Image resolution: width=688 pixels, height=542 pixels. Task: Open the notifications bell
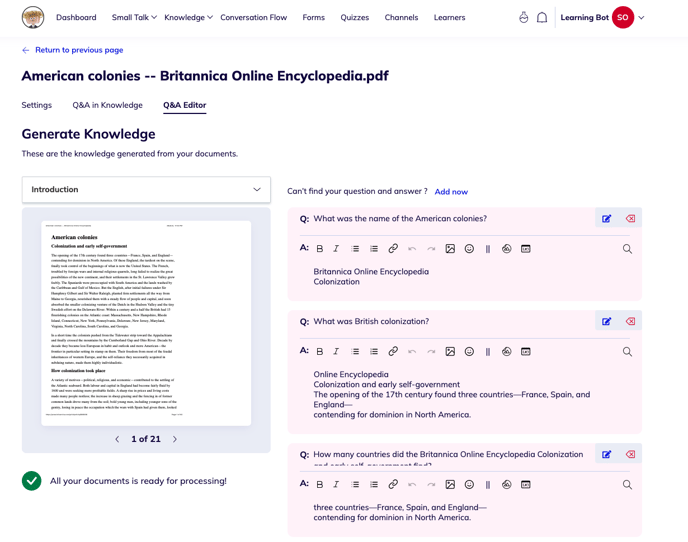[x=542, y=18]
